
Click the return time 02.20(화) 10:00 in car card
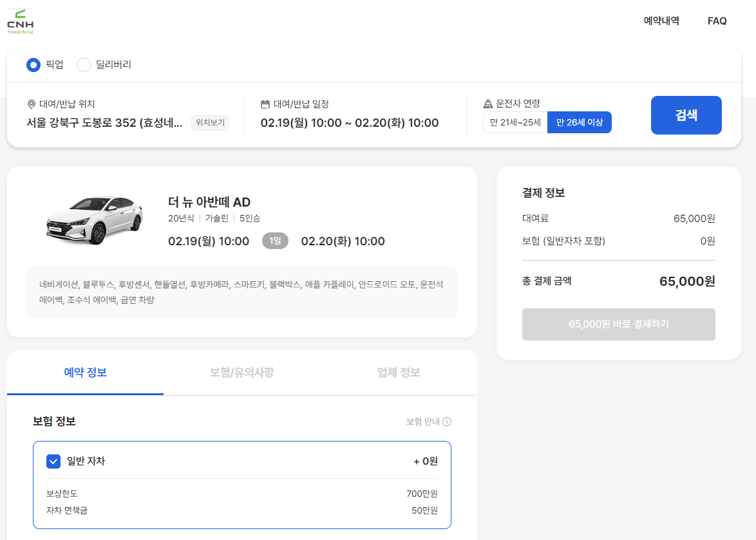[x=343, y=241]
